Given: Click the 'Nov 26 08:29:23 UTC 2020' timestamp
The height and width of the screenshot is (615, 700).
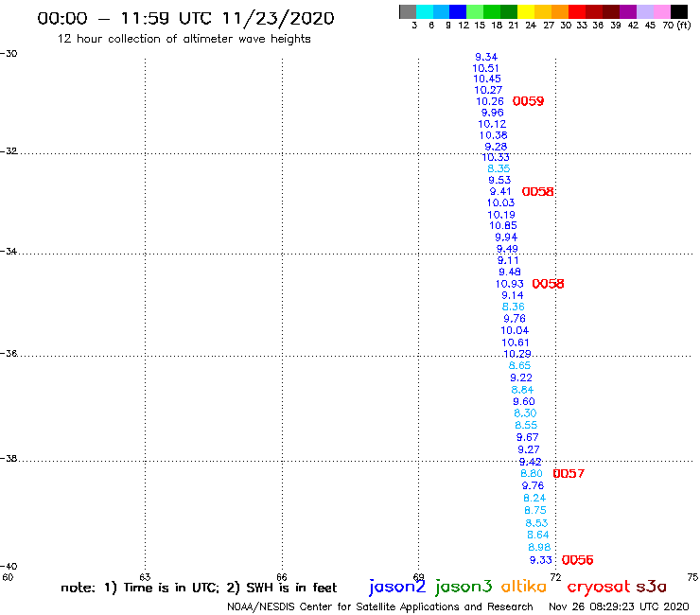Looking at the screenshot, I should point(619,607).
